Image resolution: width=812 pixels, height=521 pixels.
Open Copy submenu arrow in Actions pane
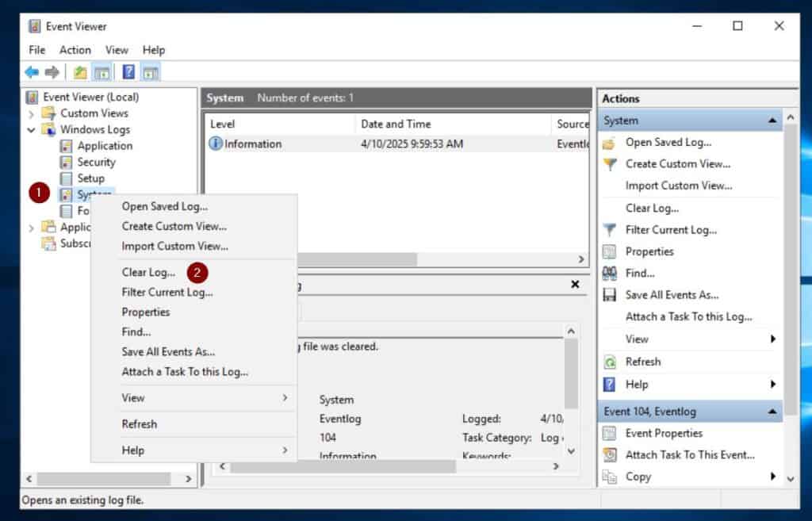coord(772,476)
